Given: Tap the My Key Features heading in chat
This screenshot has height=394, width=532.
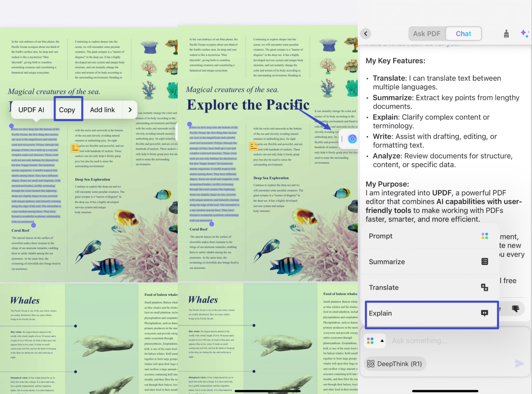Looking at the screenshot, I should 395,61.
